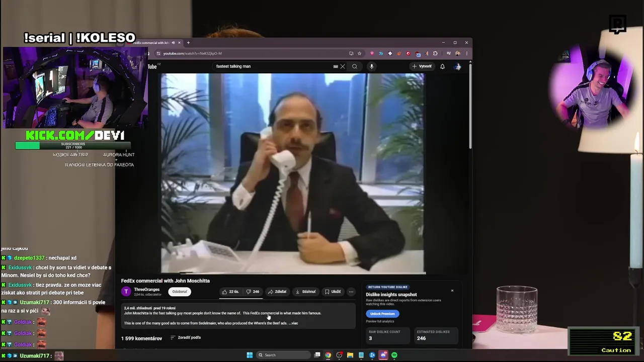Open Google Chrome from the taskbar
The width and height of the screenshot is (644, 362).
328,355
